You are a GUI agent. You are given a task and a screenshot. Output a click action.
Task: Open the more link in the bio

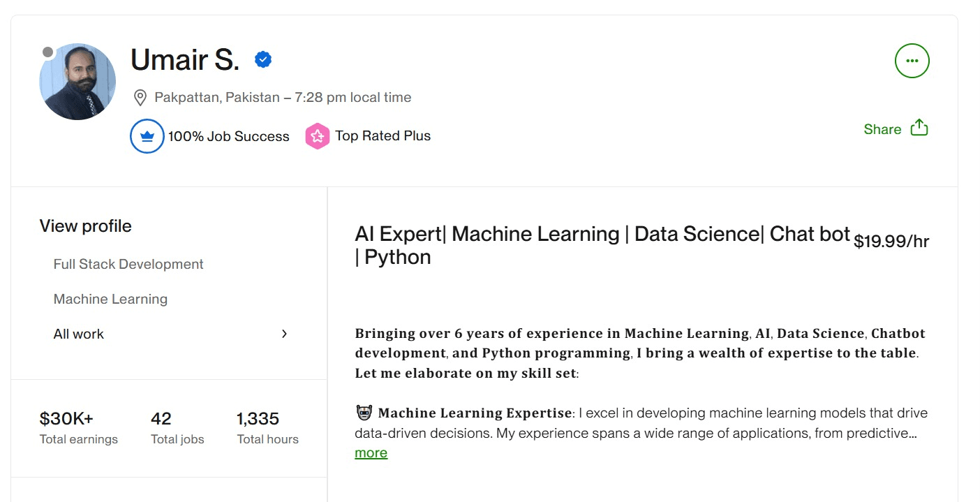pos(371,452)
